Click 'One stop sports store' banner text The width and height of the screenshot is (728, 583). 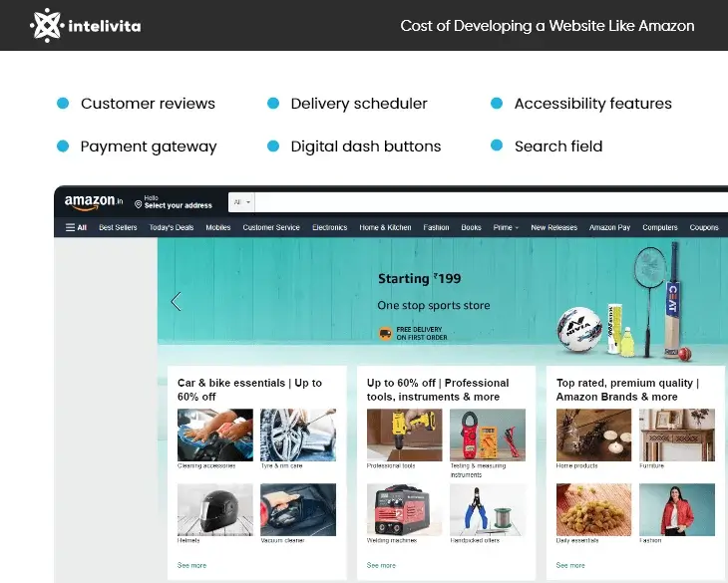pyautogui.click(x=434, y=305)
